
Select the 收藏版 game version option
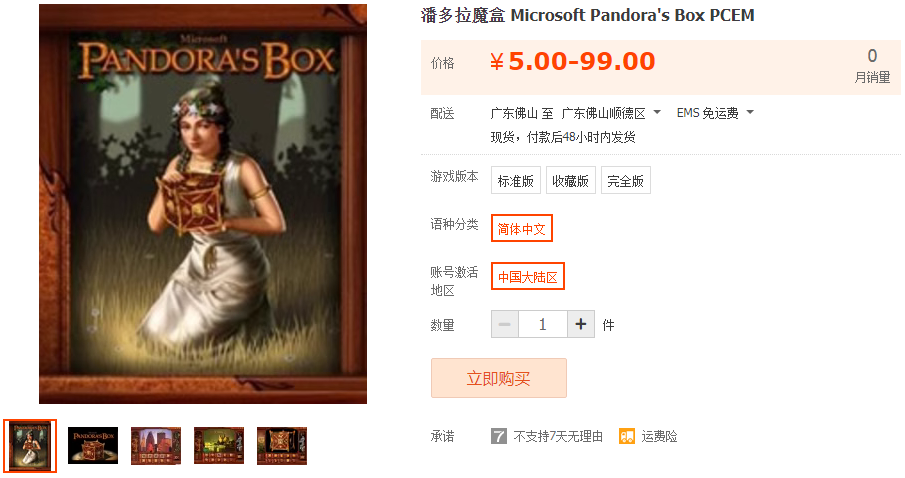(x=570, y=180)
